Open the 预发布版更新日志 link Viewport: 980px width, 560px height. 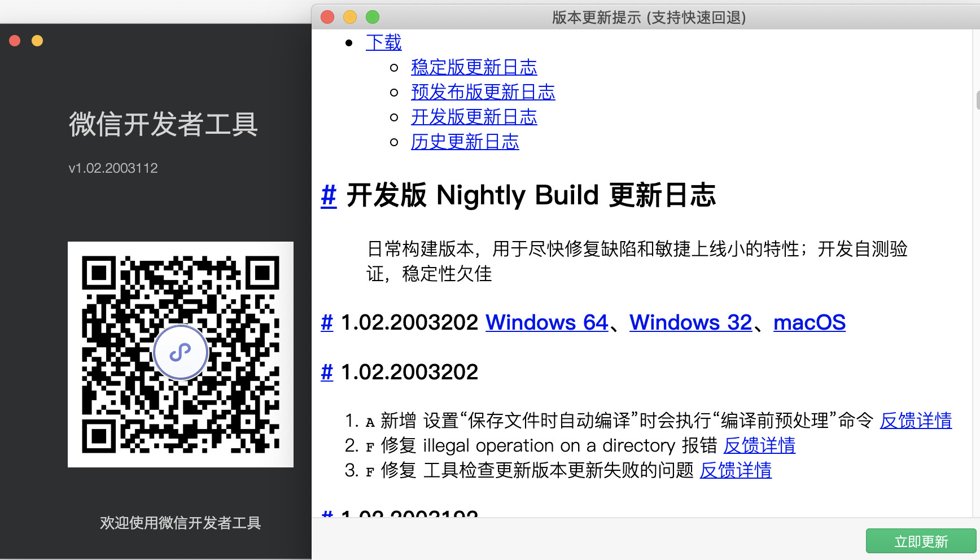point(483,92)
